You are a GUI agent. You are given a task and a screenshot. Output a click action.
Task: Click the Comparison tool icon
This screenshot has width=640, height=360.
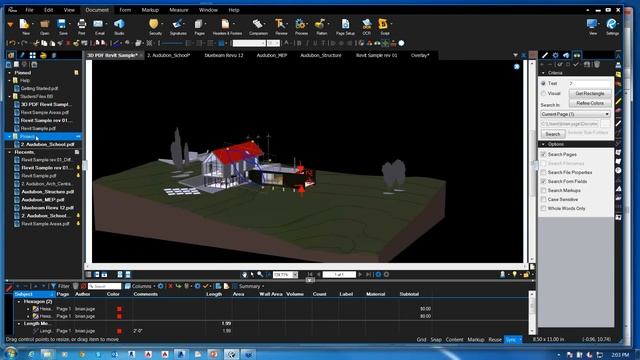(258, 24)
